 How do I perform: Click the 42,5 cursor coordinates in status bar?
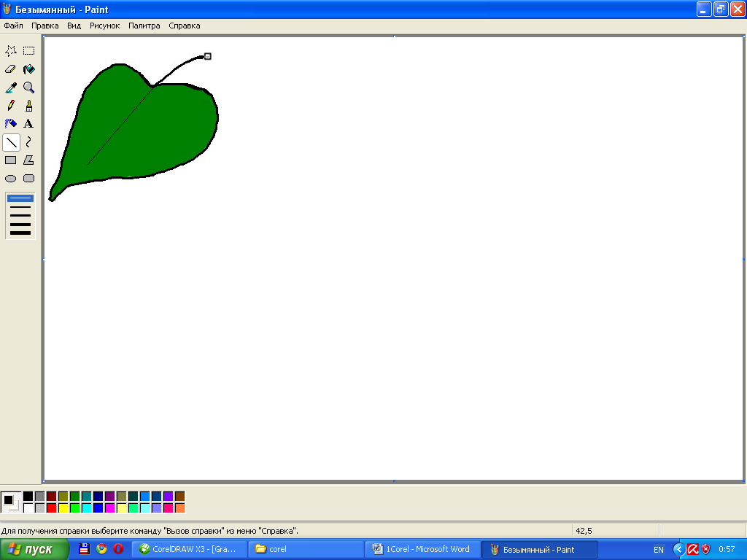pos(584,531)
